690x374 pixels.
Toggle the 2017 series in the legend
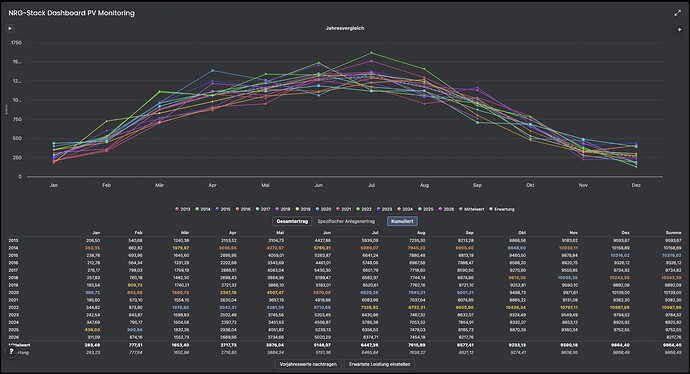pos(263,209)
